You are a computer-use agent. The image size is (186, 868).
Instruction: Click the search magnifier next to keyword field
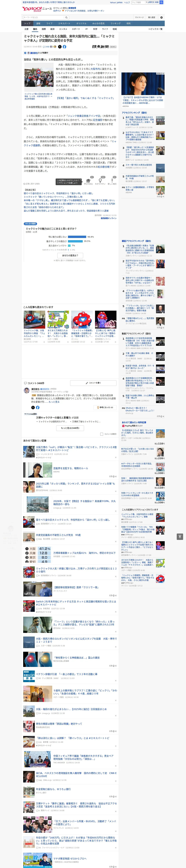(x=66, y=17)
